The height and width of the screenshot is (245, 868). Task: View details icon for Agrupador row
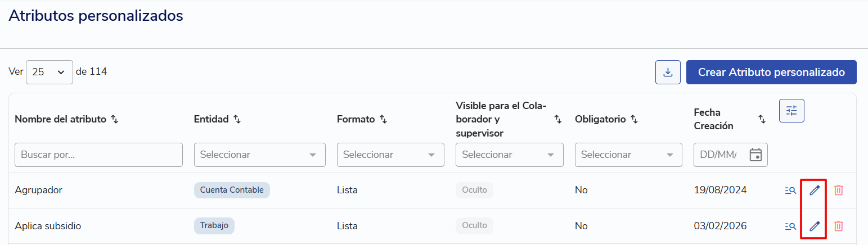[x=790, y=190]
